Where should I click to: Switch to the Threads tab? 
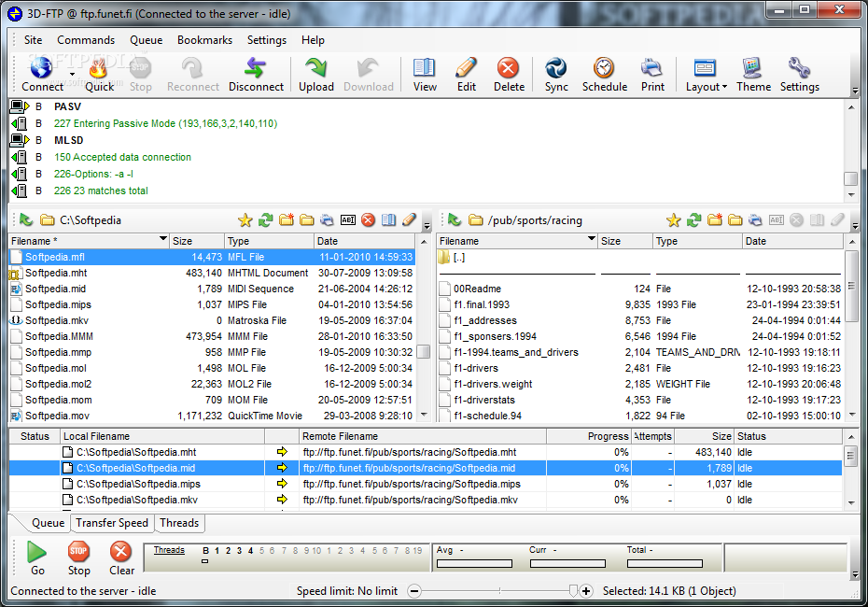tap(179, 523)
